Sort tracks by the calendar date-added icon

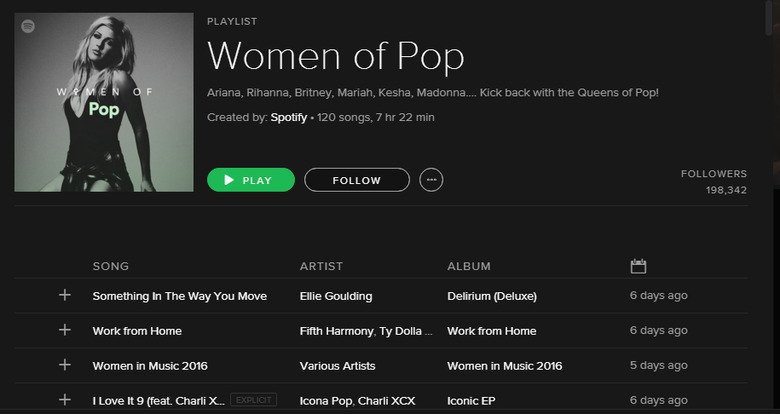[638, 266]
